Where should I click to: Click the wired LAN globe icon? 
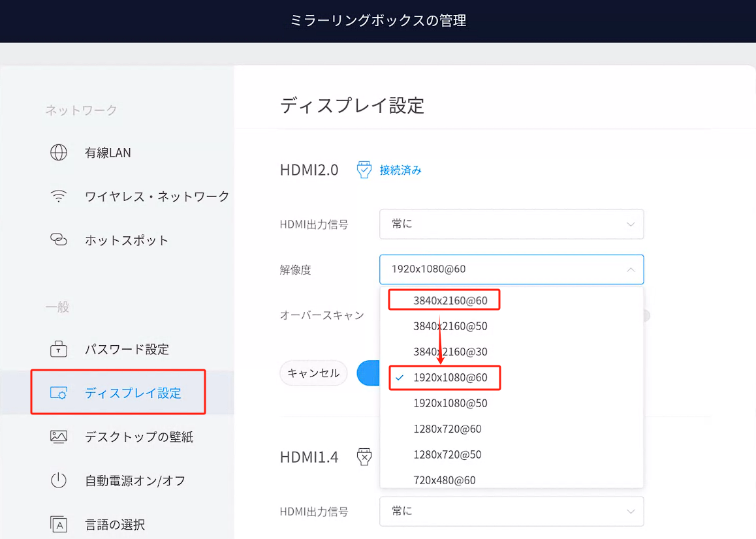[59, 153]
